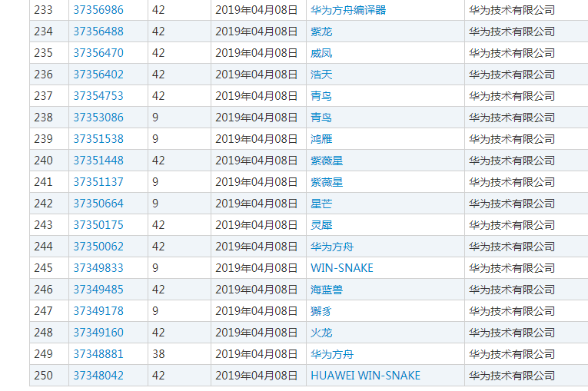The height and width of the screenshot is (391, 588).
Task: Select application number 37356470
Action: pyautogui.click(x=98, y=53)
